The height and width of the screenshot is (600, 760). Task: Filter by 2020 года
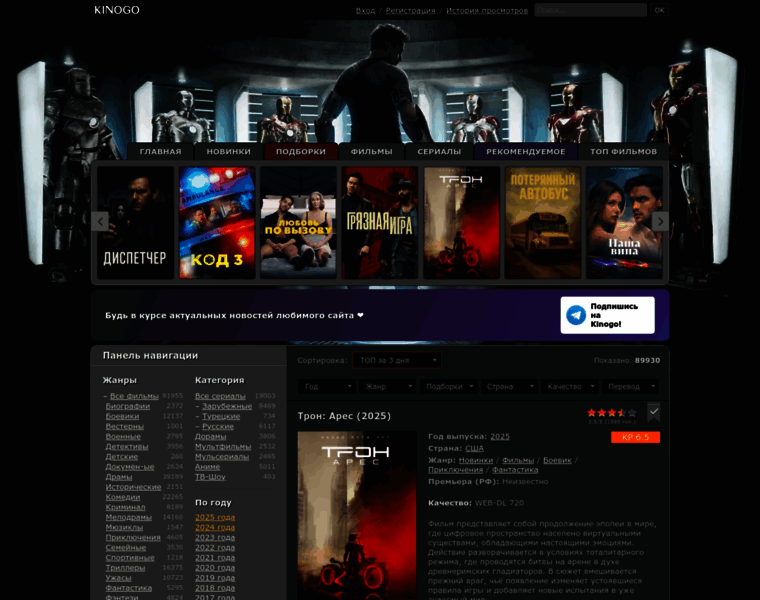pyautogui.click(x=215, y=568)
